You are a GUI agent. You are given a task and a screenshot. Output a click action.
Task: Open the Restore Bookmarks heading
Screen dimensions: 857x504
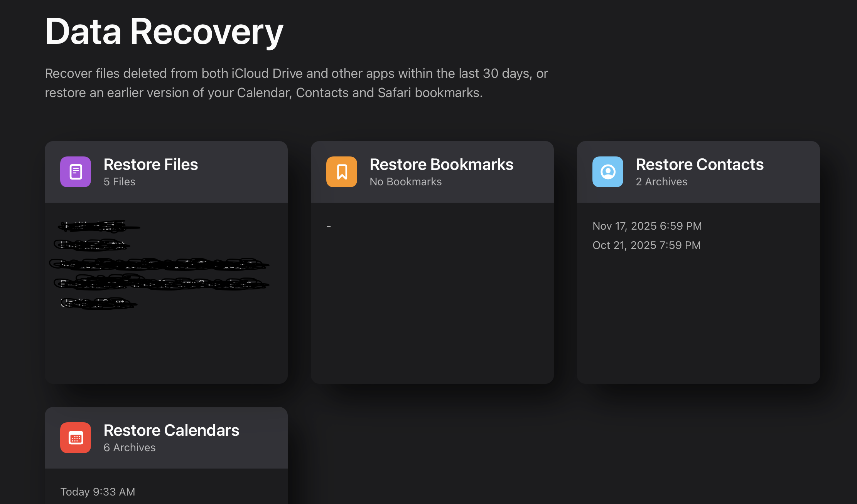pyautogui.click(x=441, y=165)
